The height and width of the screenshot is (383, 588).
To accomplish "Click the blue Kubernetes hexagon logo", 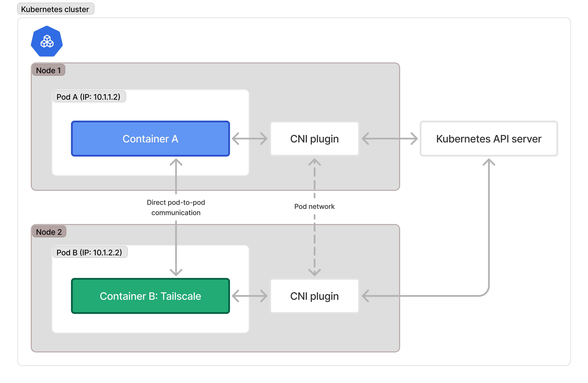I will click(x=47, y=41).
